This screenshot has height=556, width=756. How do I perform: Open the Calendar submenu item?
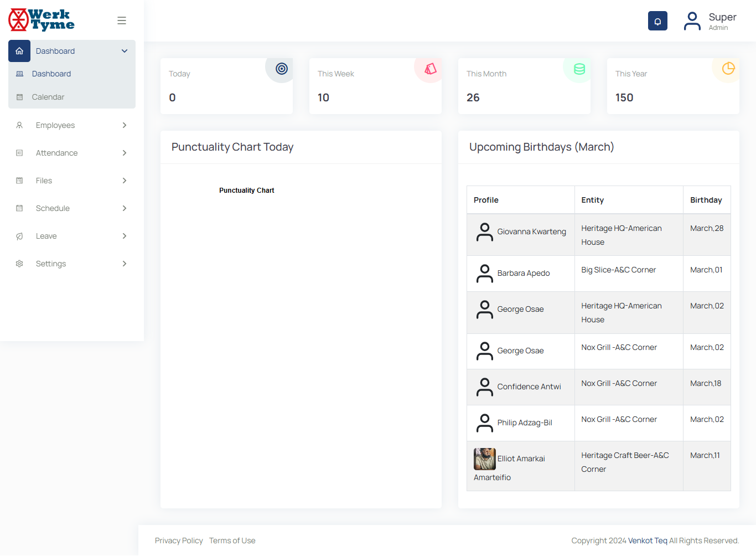pos(48,97)
